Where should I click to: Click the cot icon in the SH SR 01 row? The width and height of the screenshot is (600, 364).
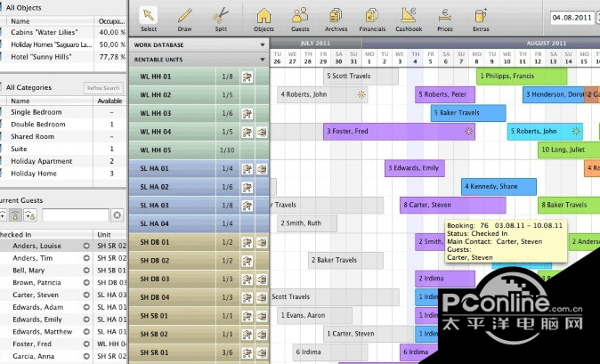[247, 352]
